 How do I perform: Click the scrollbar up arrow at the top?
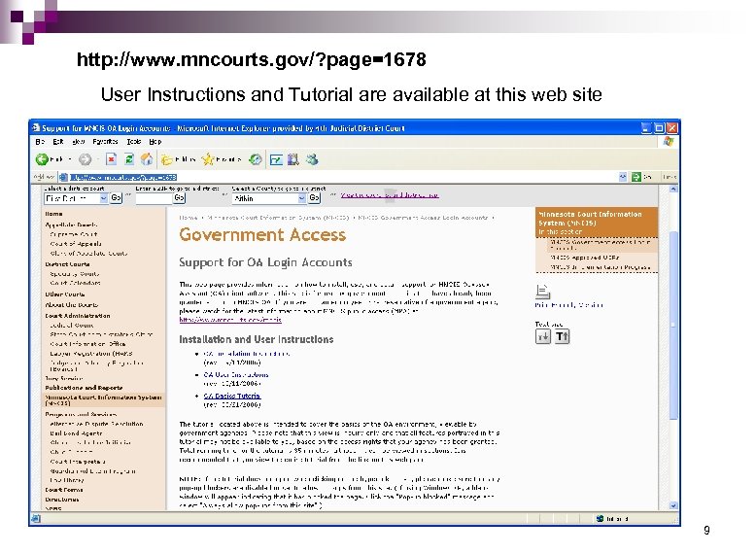(673, 189)
